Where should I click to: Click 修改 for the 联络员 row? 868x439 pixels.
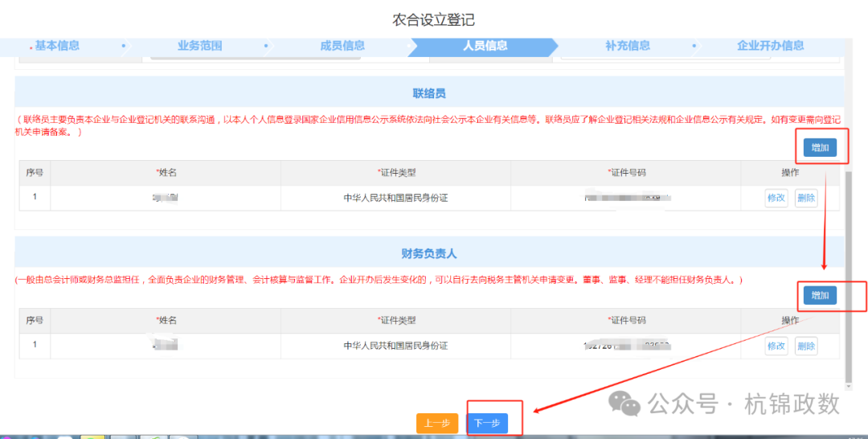[776, 198]
